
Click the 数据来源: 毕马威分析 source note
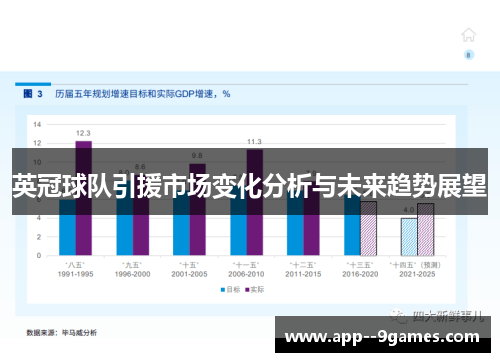(x=62, y=333)
